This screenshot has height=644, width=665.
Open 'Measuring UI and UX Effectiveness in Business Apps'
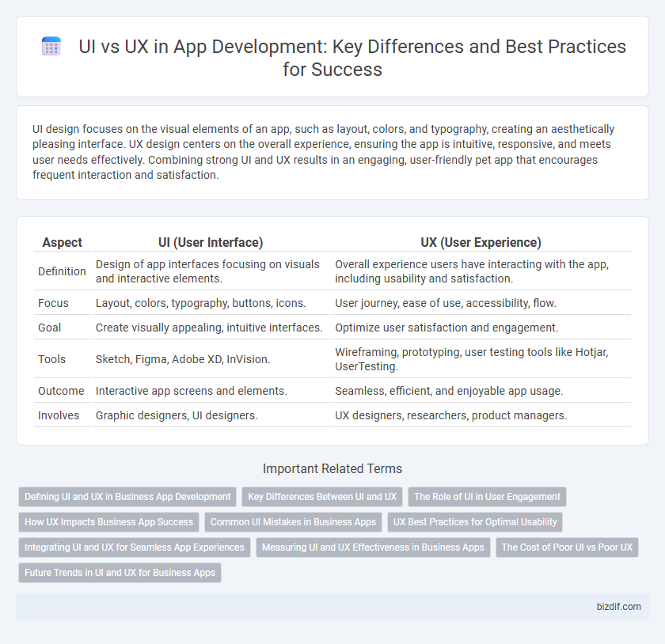tap(373, 547)
